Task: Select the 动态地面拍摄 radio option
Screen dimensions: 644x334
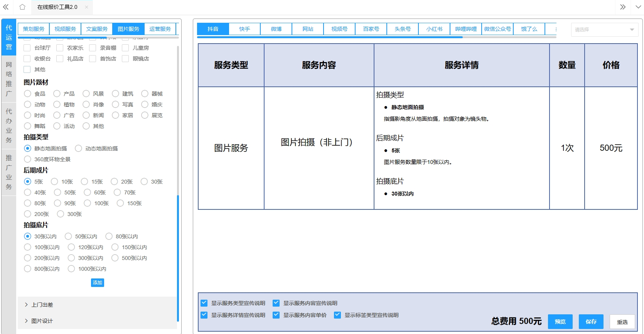Action: pos(79,148)
